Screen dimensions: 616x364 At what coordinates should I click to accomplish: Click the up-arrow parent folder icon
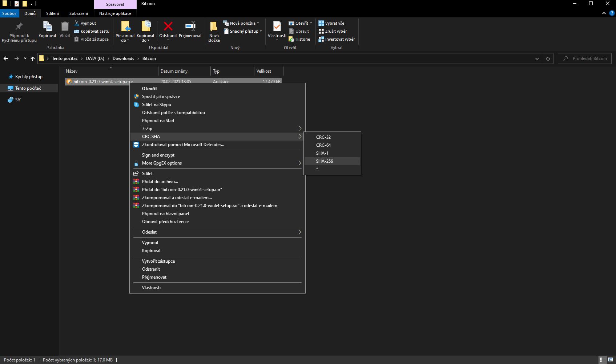pos(33,58)
